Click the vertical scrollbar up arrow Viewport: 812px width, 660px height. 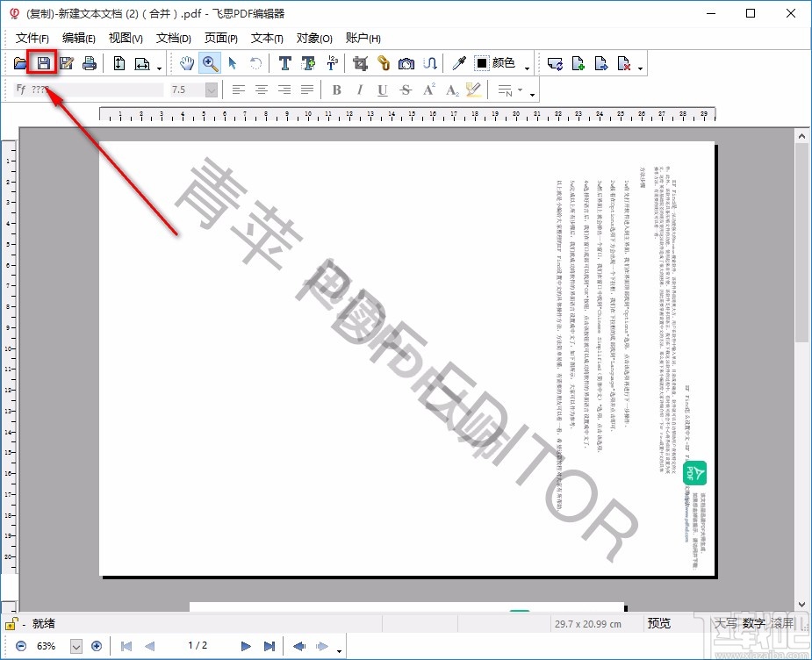click(801, 136)
